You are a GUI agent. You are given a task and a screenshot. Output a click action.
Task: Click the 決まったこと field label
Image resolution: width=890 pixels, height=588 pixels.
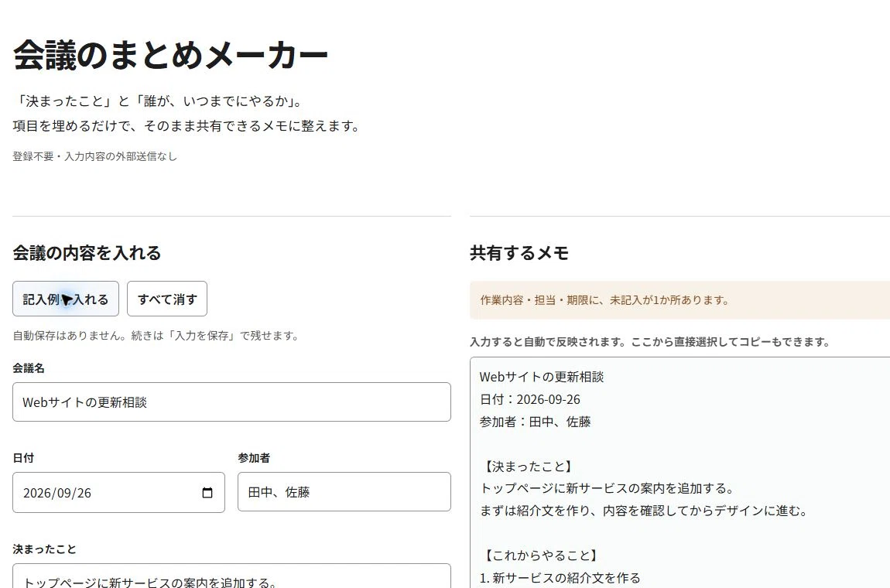pos(44,549)
